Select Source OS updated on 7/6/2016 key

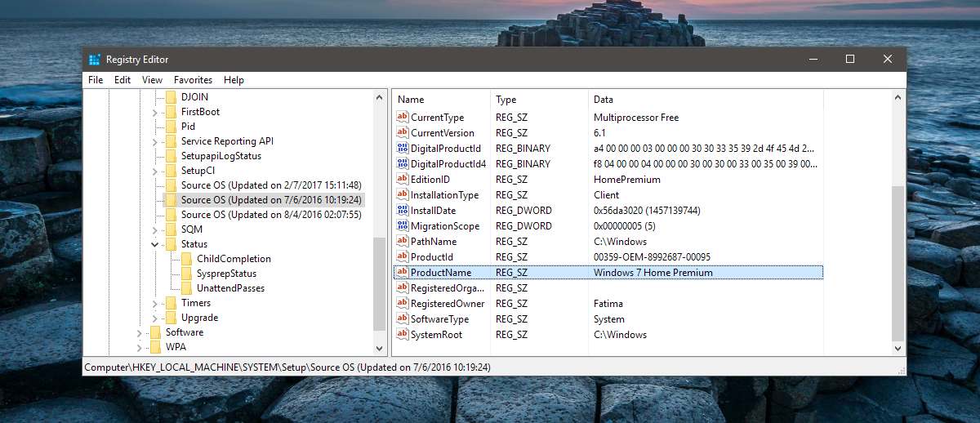(x=271, y=200)
